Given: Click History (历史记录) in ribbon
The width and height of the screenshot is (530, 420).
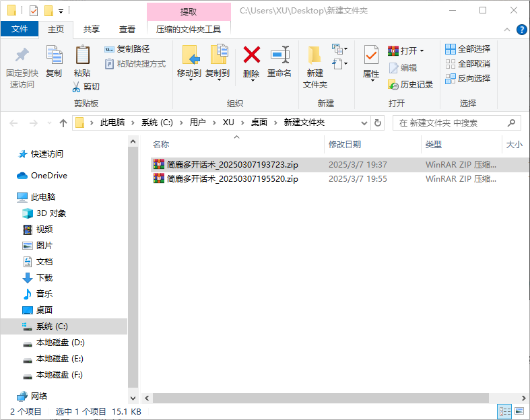Looking at the screenshot, I should [x=411, y=85].
